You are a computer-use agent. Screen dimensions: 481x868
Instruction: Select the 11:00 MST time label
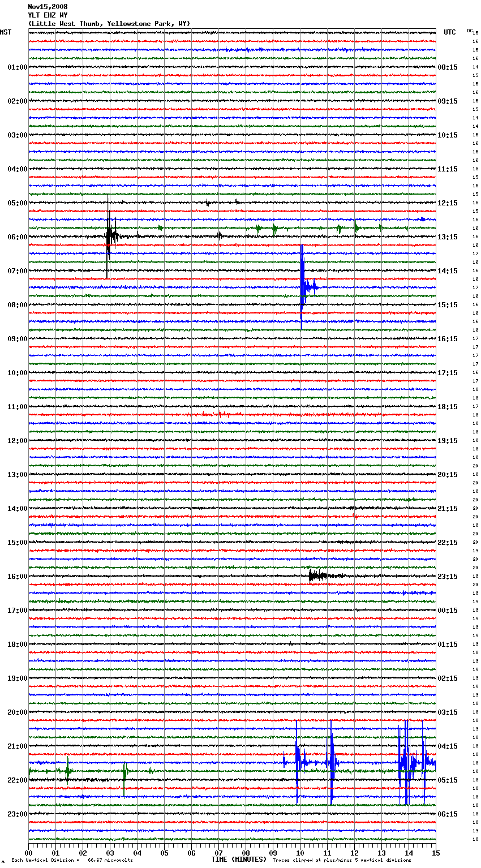click(x=18, y=407)
